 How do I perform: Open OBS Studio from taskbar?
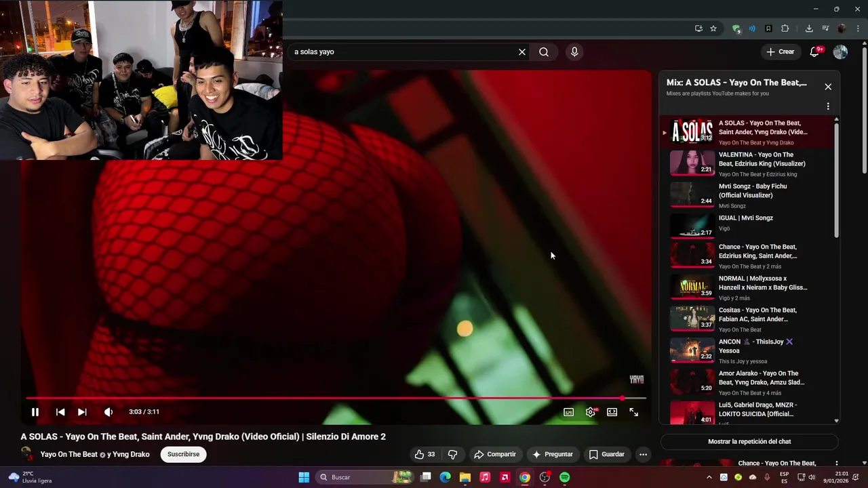tap(545, 477)
